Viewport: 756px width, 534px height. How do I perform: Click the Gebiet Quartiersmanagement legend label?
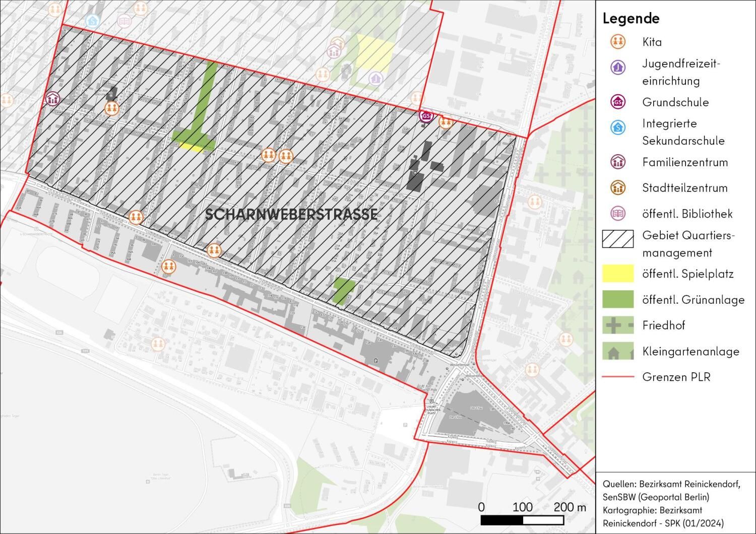688,244
